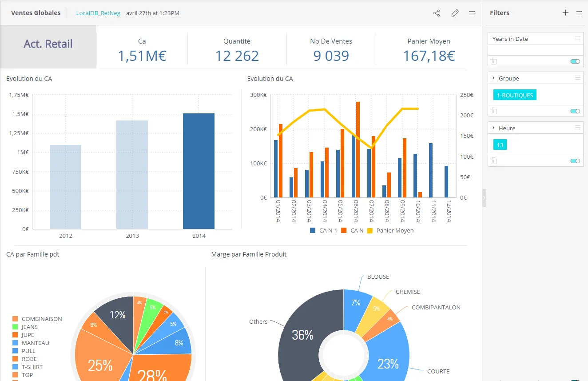The image size is (588, 381).
Task: Expand the Groupe filter chevron
Action: (x=493, y=78)
